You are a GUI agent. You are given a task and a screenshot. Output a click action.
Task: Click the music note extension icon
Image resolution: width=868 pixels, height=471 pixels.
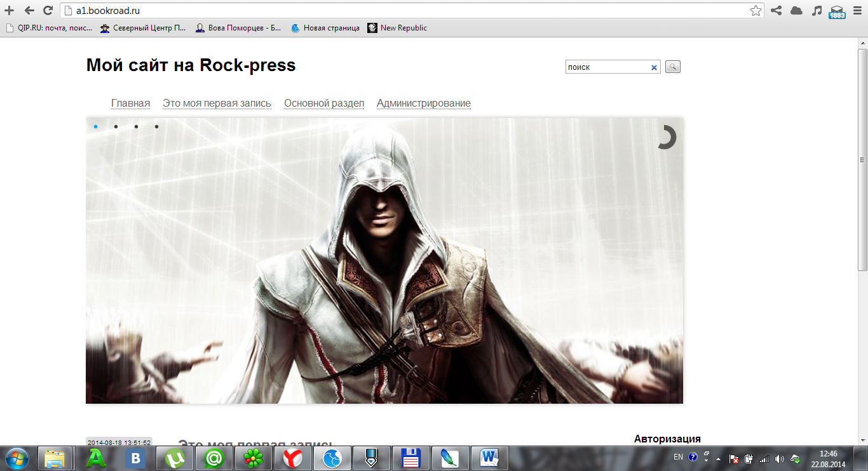click(x=817, y=11)
